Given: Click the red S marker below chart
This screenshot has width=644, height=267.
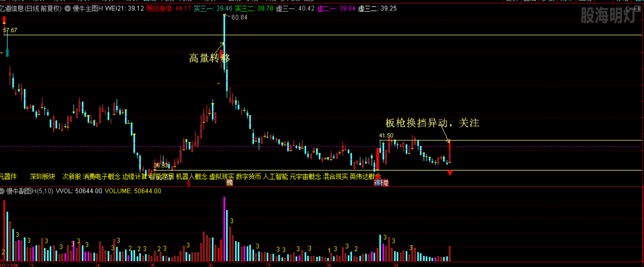Looking at the screenshot, I should 189,183.
